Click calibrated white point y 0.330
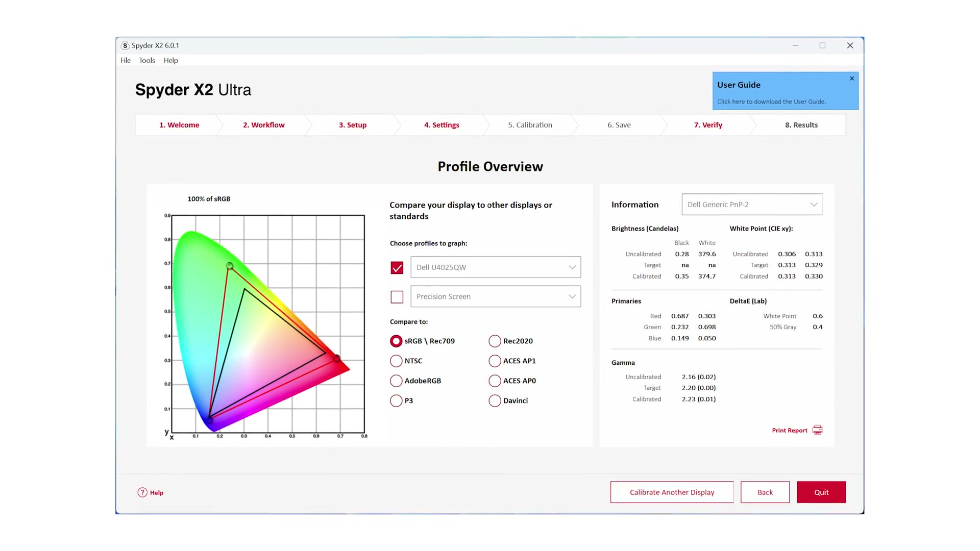 click(814, 277)
